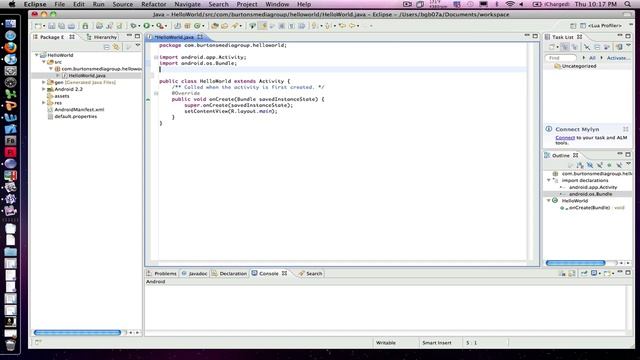
Task: Expand the res folder node
Action: click(x=44, y=103)
